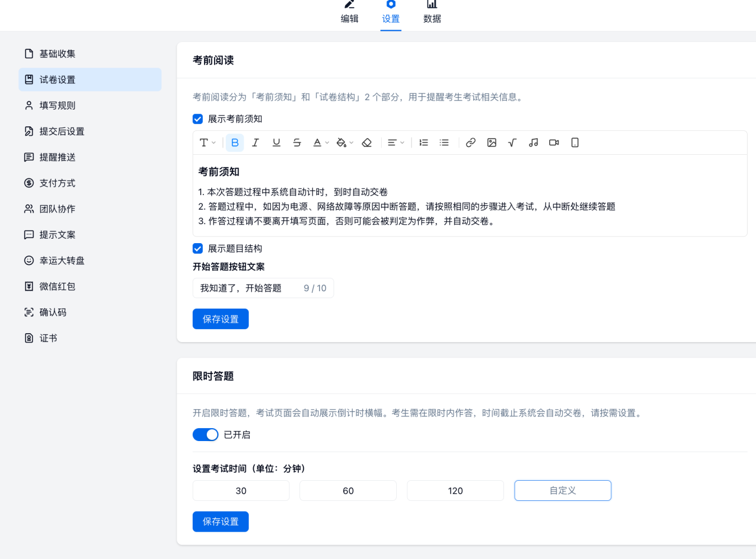Turn off the 限时答题 已开启 switch
Screen dimensions: 756x559
[x=206, y=435]
